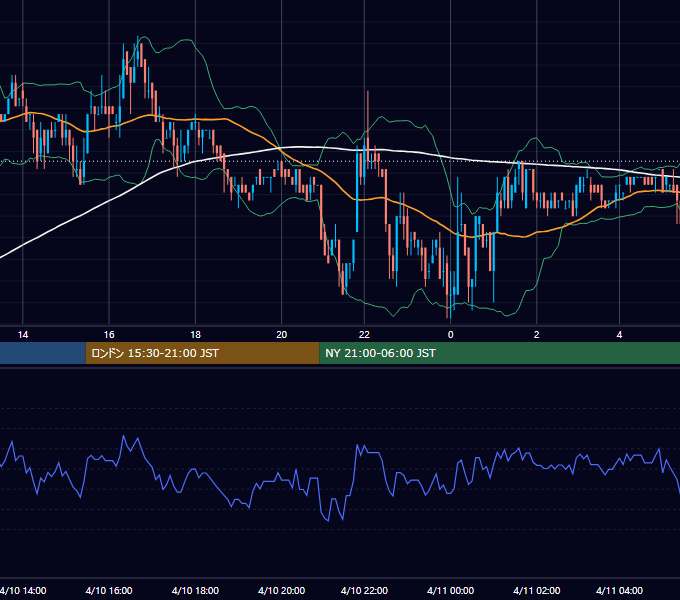The width and height of the screenshot is (680, 600).
Task: Click the ロンドン 15:30-21:00 JST session bar
Action: pyautogui.click(x=203, y=353)
